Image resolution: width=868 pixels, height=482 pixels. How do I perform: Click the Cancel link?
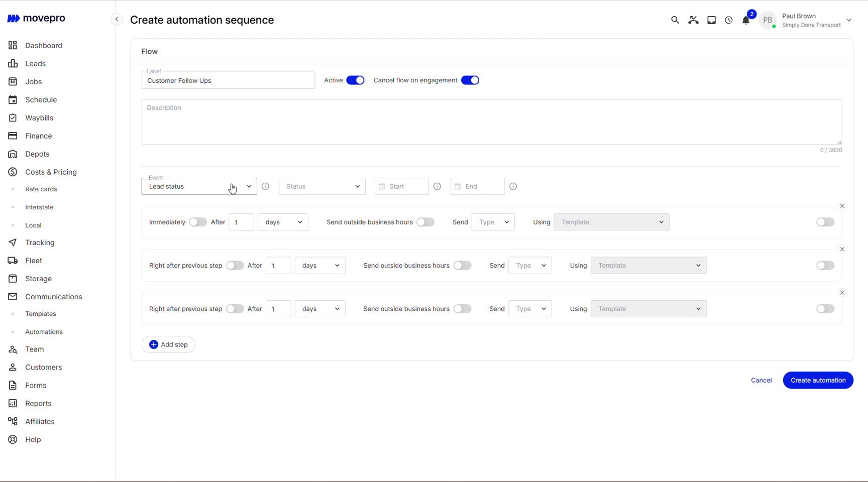coord(761,380)
